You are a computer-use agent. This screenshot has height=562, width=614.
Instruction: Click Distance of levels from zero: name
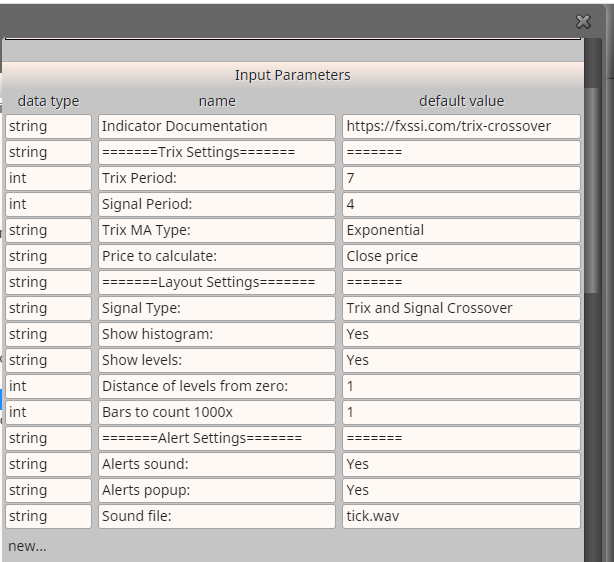pos(217,386)
